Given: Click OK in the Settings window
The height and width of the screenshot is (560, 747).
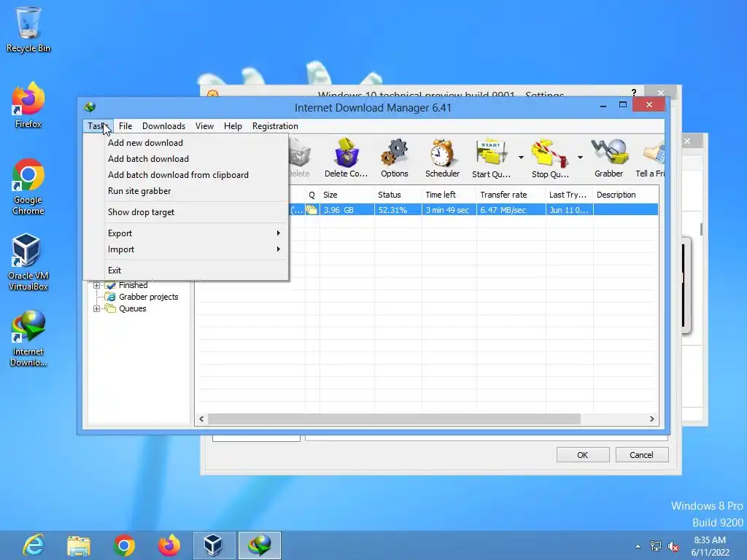Looking at the screenshot, I should 583,455.
